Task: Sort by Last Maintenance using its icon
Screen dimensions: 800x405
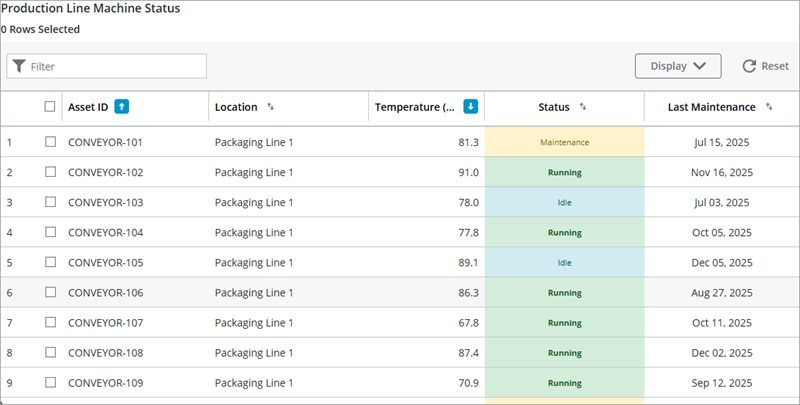Action: [769, 107]
